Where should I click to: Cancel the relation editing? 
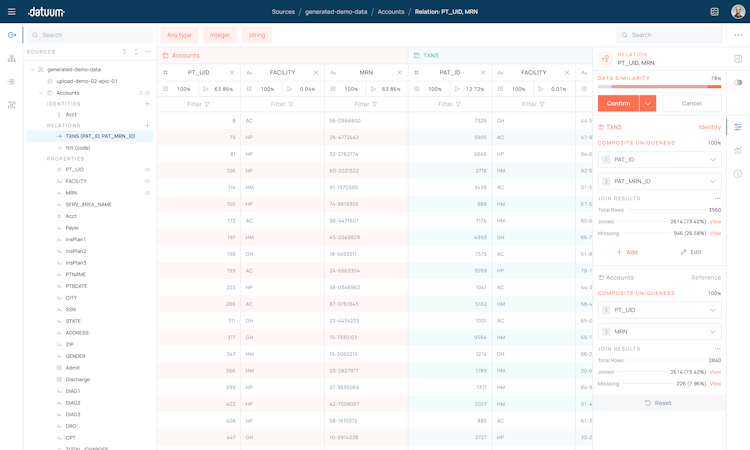[692, 103]
